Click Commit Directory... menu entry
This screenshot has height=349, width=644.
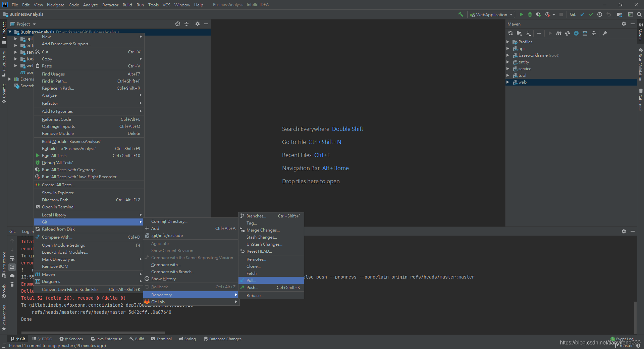coord(191,221)
